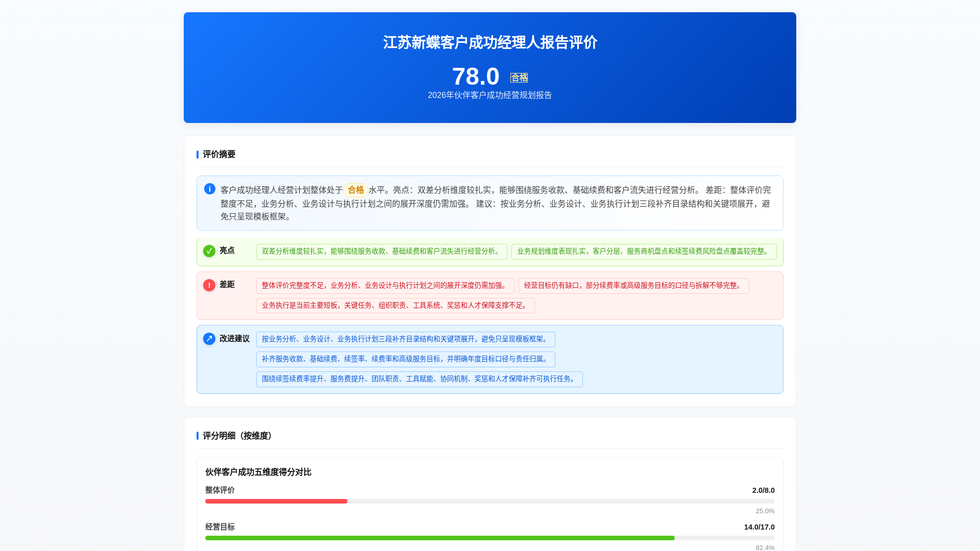The image size is (980, 551).
Task: Click the 差距 label
Action: [x=227, y=285]
